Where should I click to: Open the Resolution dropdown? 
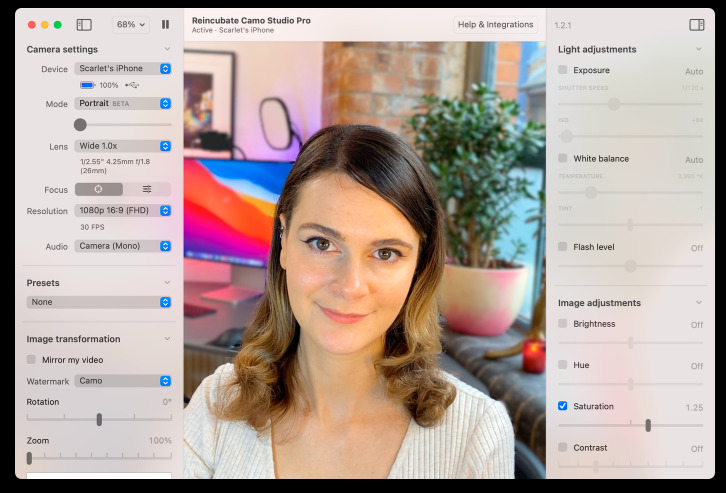(122, 211)
